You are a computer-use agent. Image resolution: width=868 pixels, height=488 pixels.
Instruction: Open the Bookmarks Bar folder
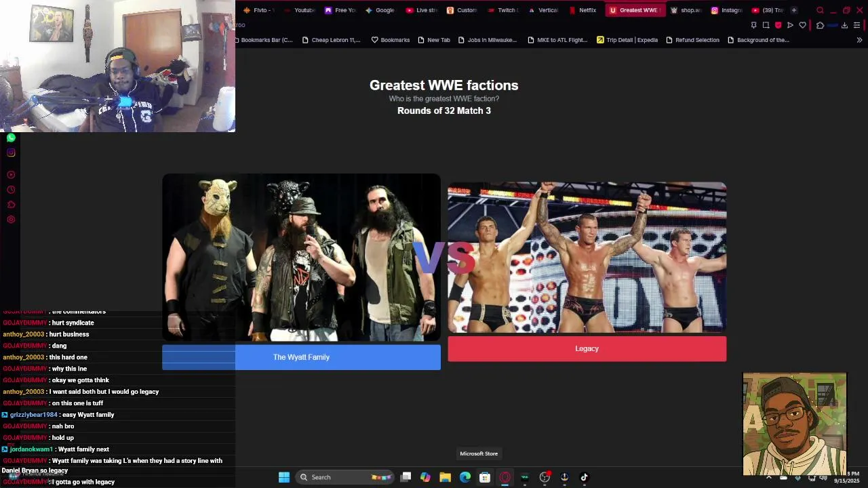click(264, 40)
